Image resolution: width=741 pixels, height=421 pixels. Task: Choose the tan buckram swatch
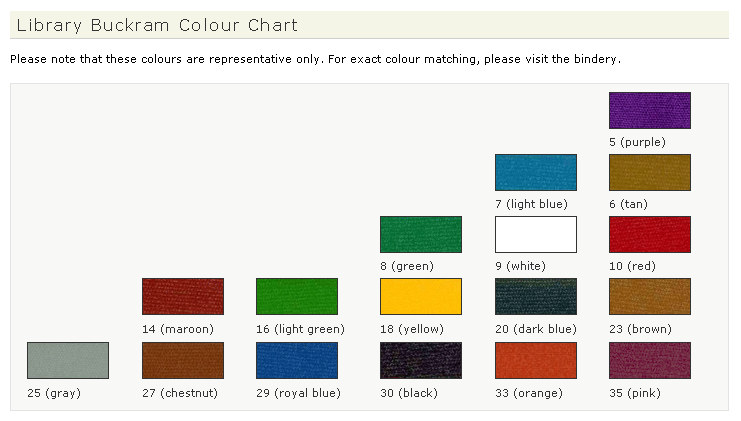tap(649, 173)
